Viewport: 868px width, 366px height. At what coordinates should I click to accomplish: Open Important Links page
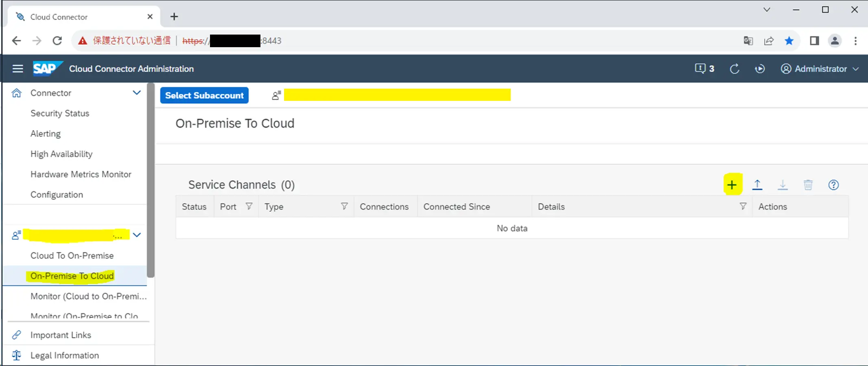tap(61, 335)
